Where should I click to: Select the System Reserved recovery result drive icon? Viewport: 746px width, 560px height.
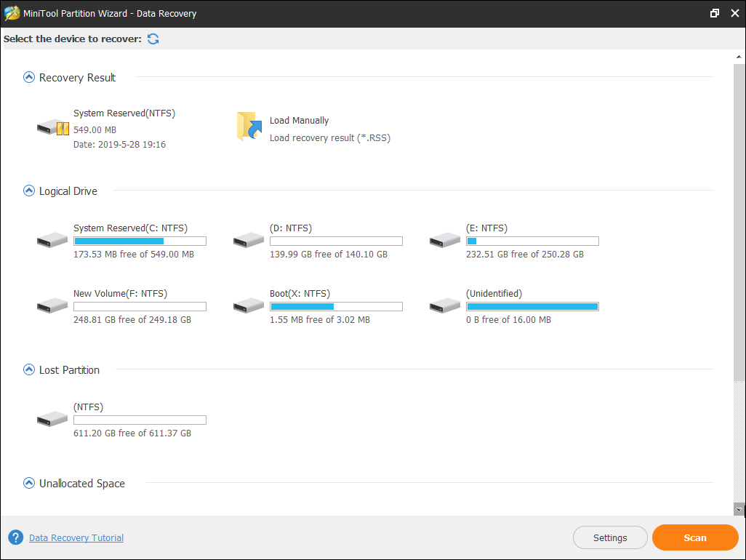53,128
